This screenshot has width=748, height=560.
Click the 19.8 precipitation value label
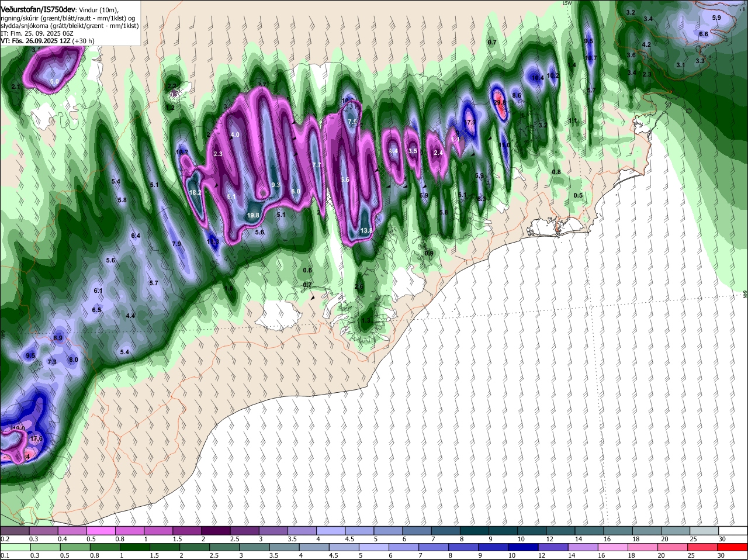click(253, 216)
